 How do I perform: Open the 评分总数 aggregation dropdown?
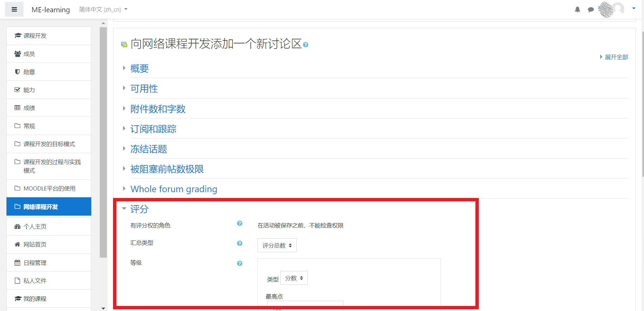click(277, 245)
